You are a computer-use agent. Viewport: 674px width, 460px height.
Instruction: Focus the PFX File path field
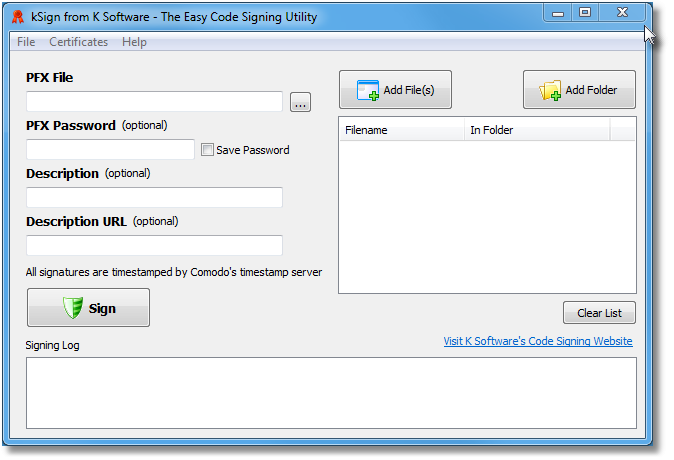[154, 101]
